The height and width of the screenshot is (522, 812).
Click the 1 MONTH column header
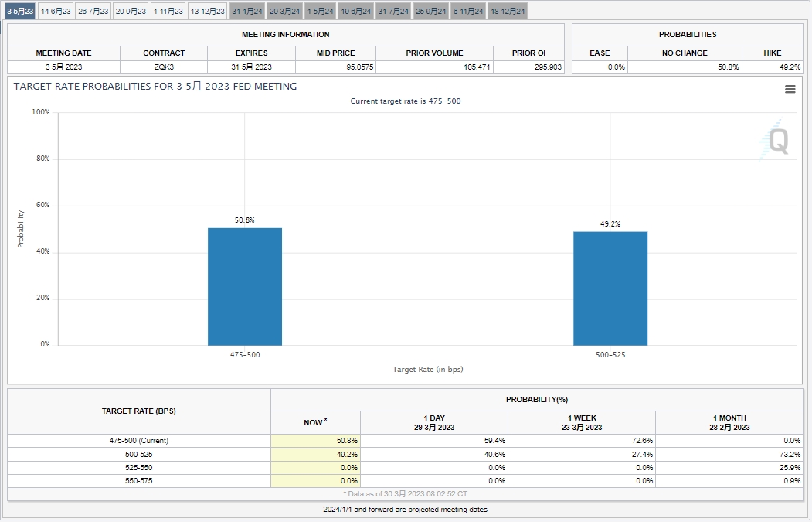tap(729, 422)
